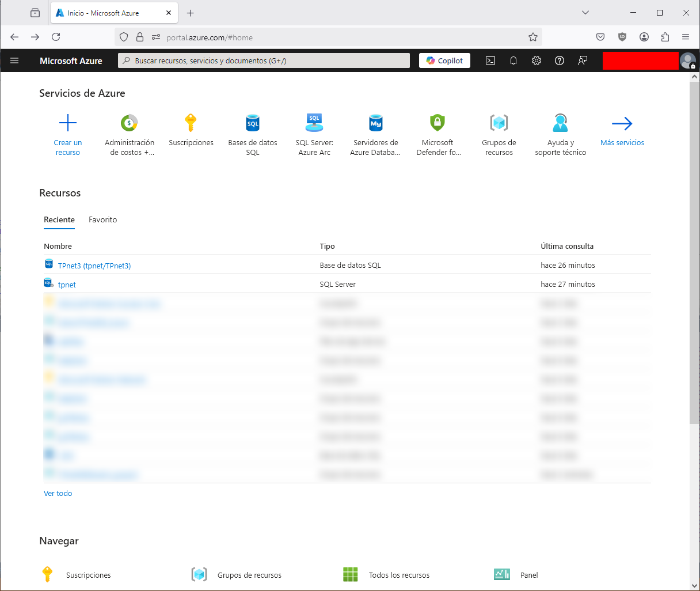Screen dimensions: 700x591
Task: Open the Panel dashboard icon
Action: 502,574
